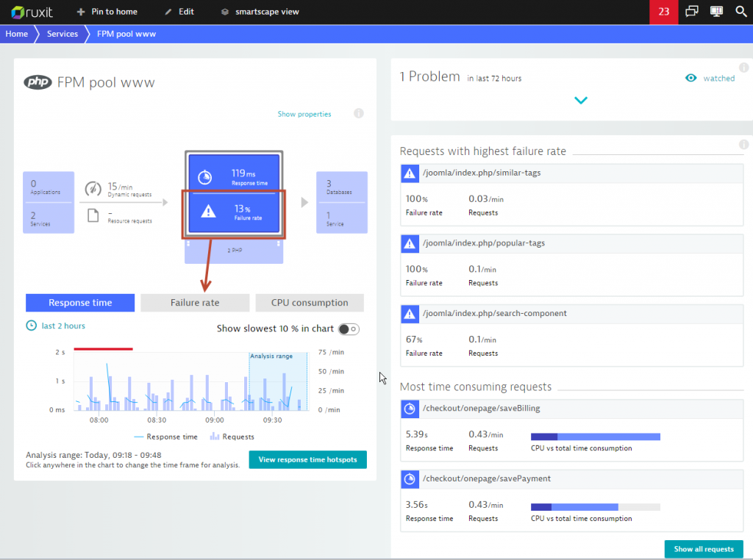753x560 pixels.
Task: Open /checkout/onepage/savePayment request
Action: [487, 478]
